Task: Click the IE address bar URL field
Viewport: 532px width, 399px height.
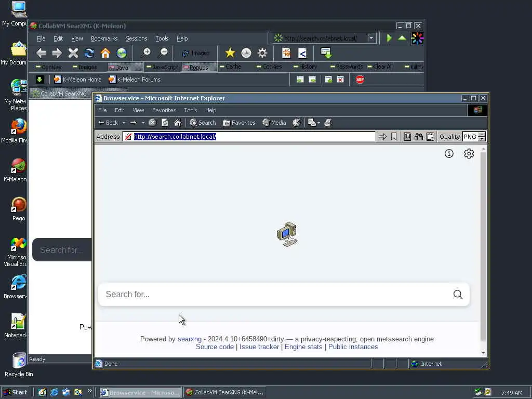Action: point(249,137)
